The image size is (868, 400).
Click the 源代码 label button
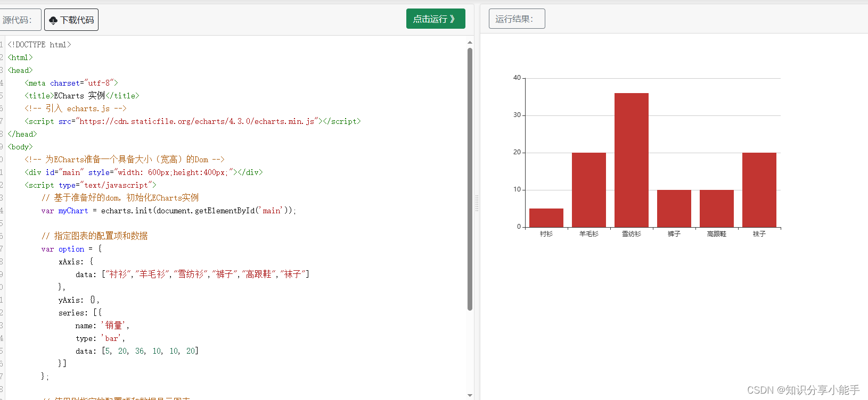tap(20, 20)
